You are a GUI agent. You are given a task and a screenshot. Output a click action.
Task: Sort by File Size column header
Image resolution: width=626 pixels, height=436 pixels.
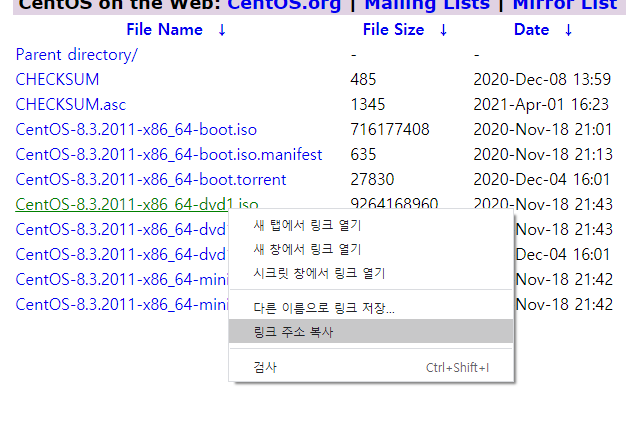pos(393,30)
